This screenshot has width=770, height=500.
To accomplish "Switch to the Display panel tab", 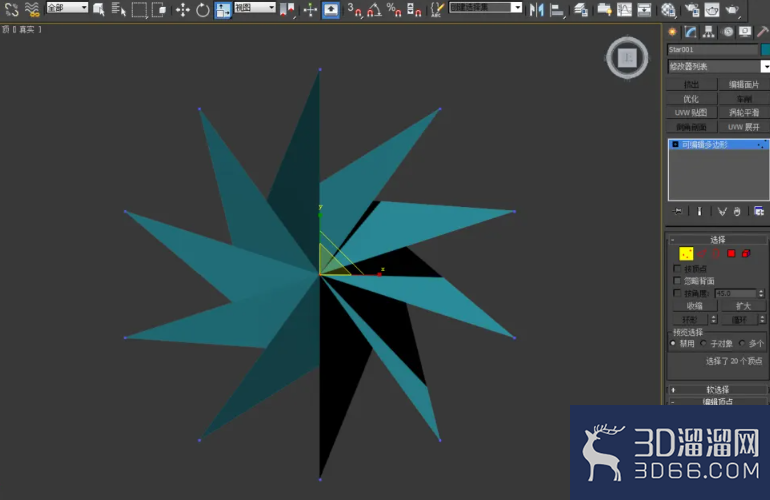I will 745,32.
